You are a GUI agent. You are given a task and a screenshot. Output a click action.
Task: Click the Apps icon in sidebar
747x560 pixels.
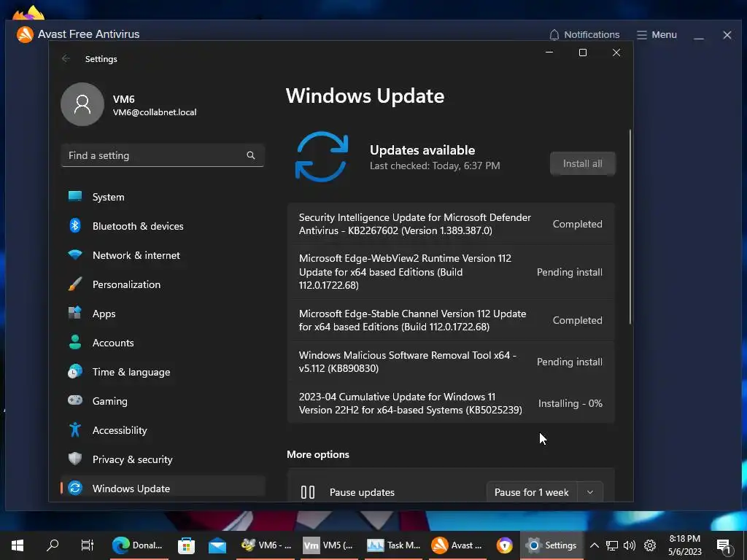(x=75, y=314)
